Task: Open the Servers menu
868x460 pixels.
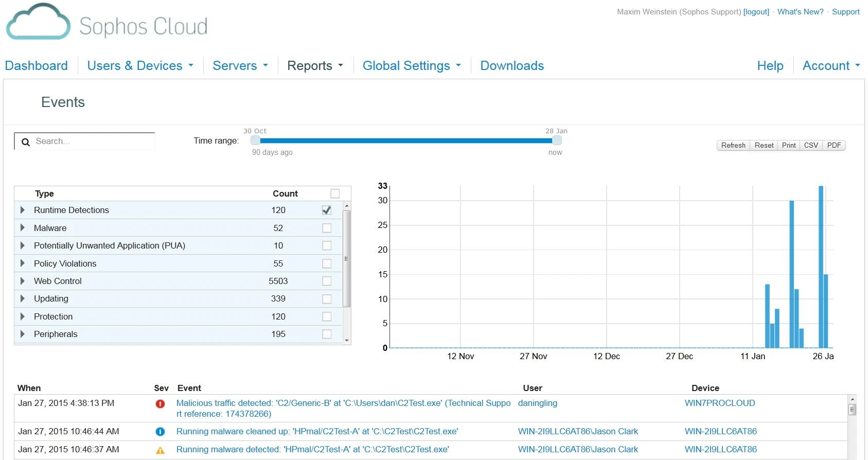Action: tap(240, 66)
